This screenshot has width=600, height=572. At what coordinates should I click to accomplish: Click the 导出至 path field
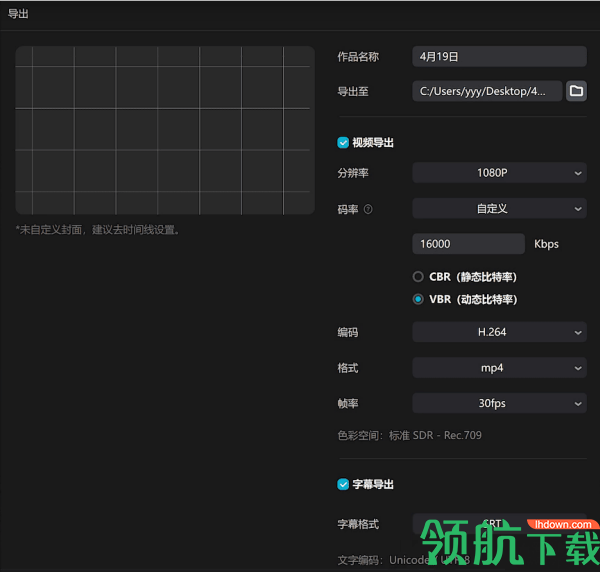tap(487, 91)
